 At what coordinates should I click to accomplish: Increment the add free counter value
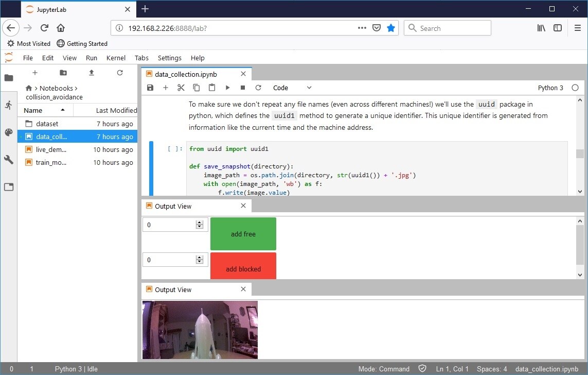point(200,223)
